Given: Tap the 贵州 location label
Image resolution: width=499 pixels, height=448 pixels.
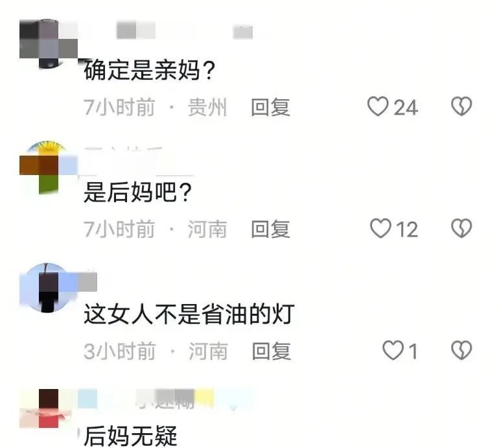Looking at the screenshot, I should point(207,108).
